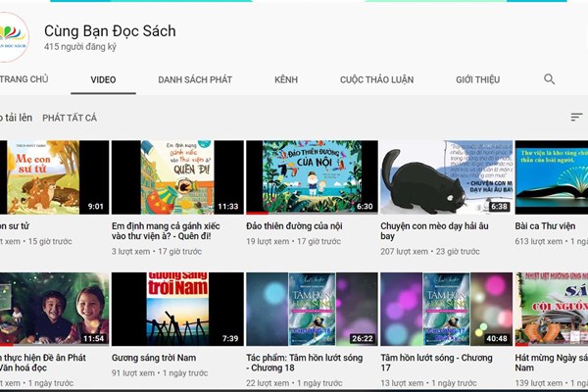Play the Chương 18 video thumbnail 26:22
The height and width of the screenshot is (392, 588).
point(312,309)
